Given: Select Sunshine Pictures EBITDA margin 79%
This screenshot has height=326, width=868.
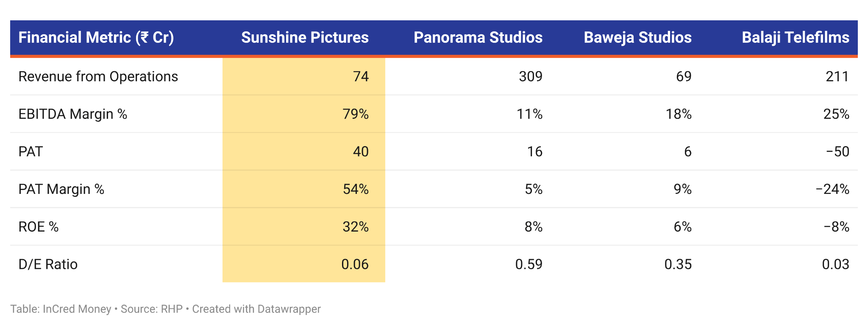Looking at the screenshot, I should tap(356, 114).
